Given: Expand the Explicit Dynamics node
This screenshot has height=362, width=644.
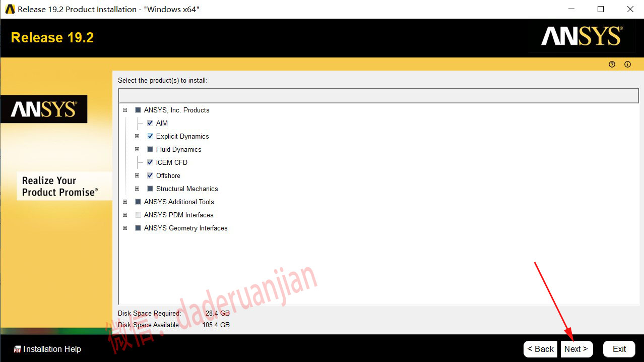Looking at the screenshot, I should point(137,136).
